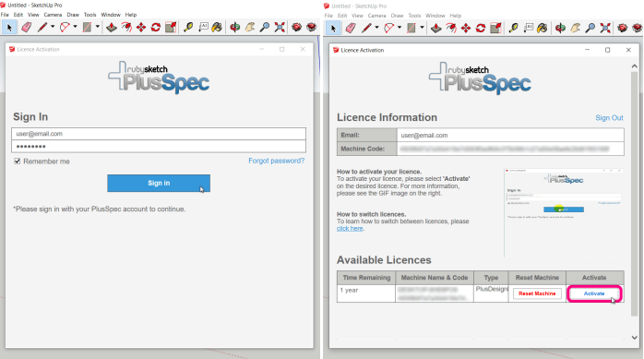Choose the Tape Measure tool in Sign In window
Screen dimensions: 644x359
pyautogui.click(x=188, y=28)
